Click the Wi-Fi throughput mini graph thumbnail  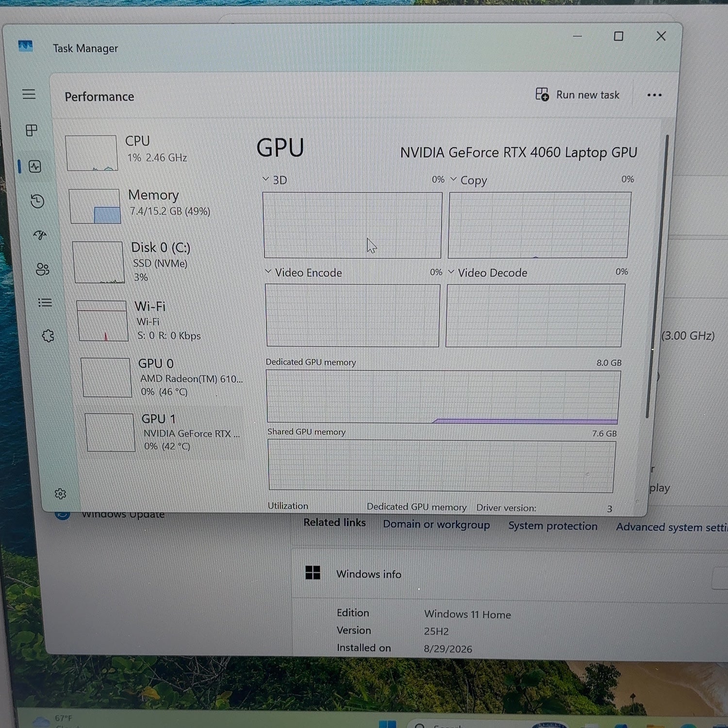coord(102,321)
